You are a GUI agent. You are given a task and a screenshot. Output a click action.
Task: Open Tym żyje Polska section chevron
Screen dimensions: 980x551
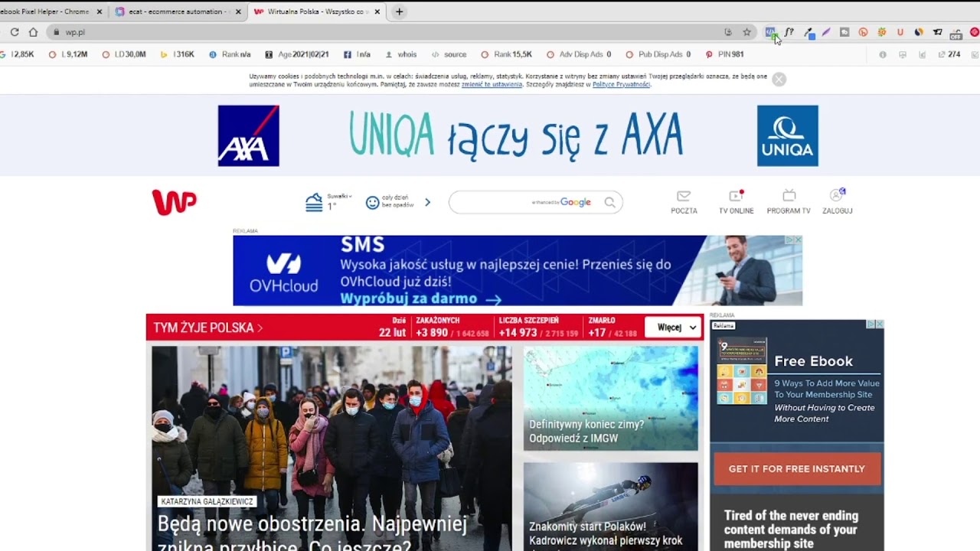click(260, 328)
